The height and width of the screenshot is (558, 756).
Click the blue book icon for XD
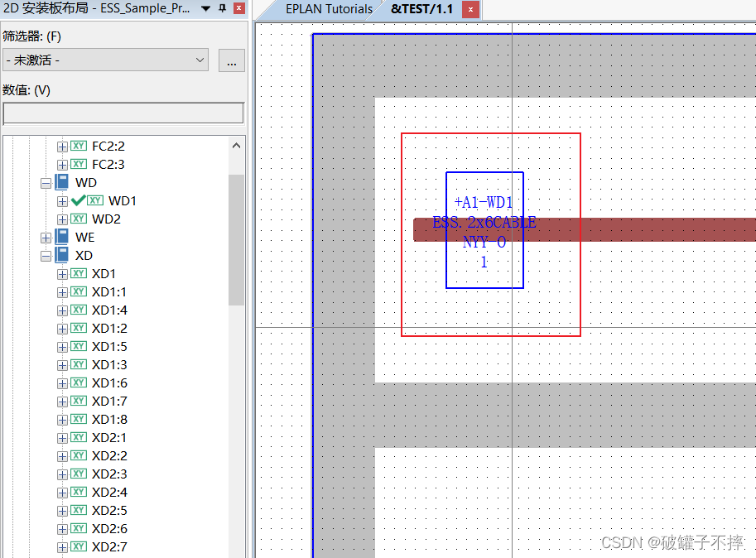point(62,255)
